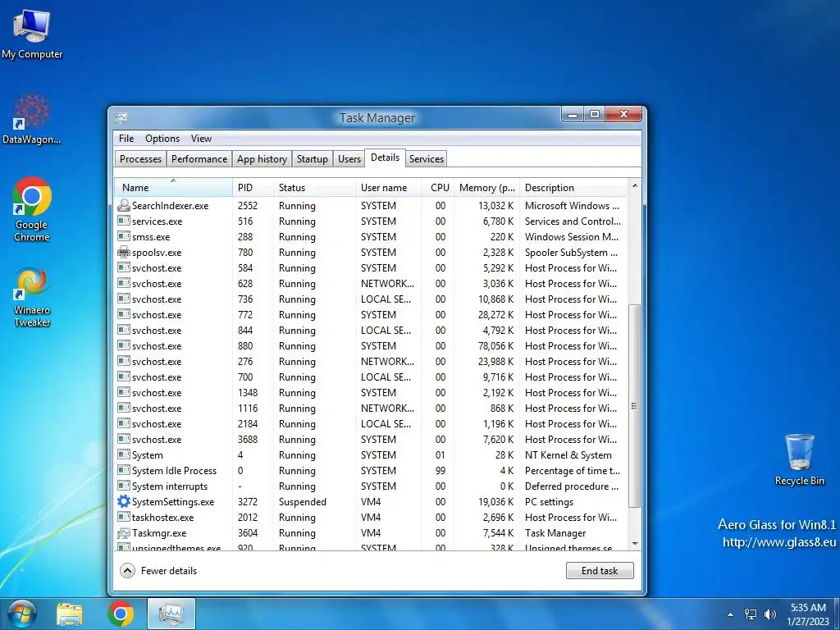
Task: Select the System Idle Process icon
Action: tap(124, 470)
